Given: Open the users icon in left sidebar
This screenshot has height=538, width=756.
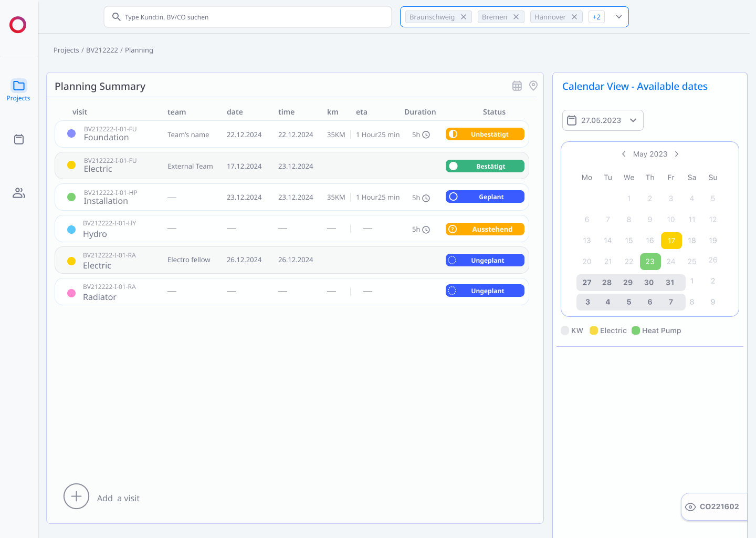Looking at the screenshot, I should pyautogui.click(x=19, y=193).
